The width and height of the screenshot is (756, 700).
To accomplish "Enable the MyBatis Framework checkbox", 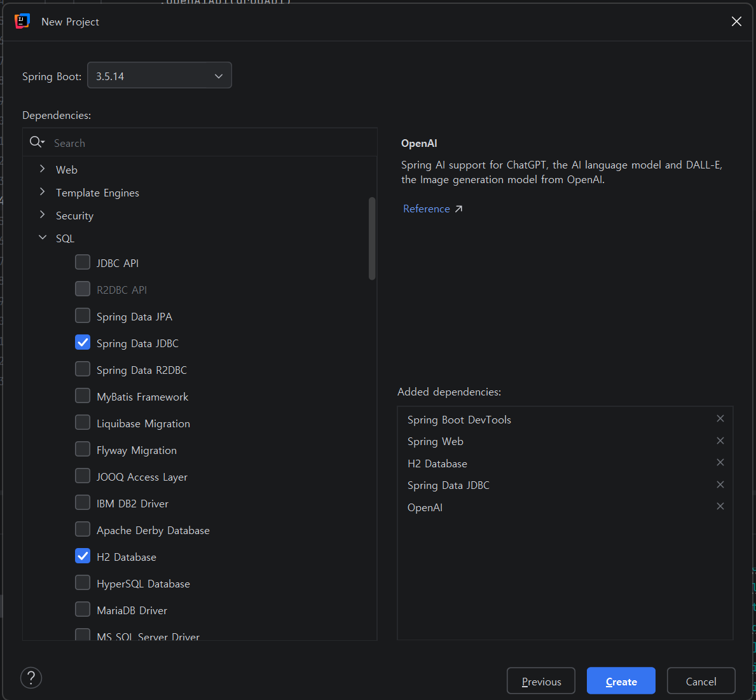I will pos(83,396).
